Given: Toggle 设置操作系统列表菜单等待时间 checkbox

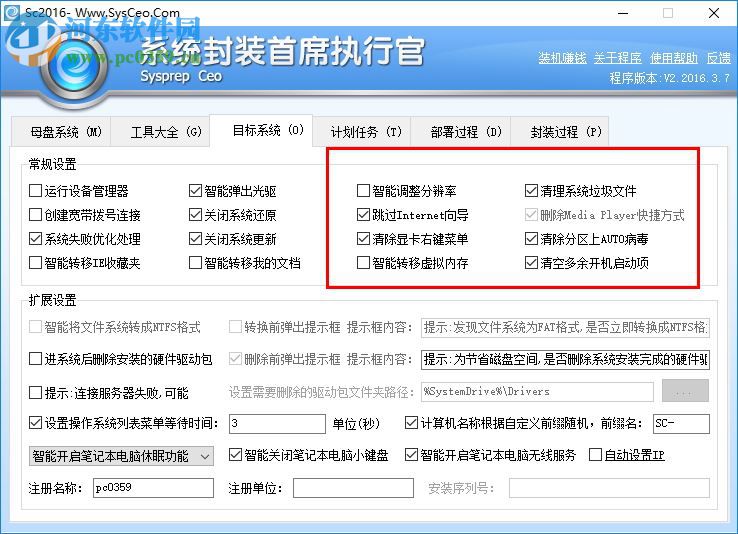Looking at the screenshot, I should tap(35, 423).
